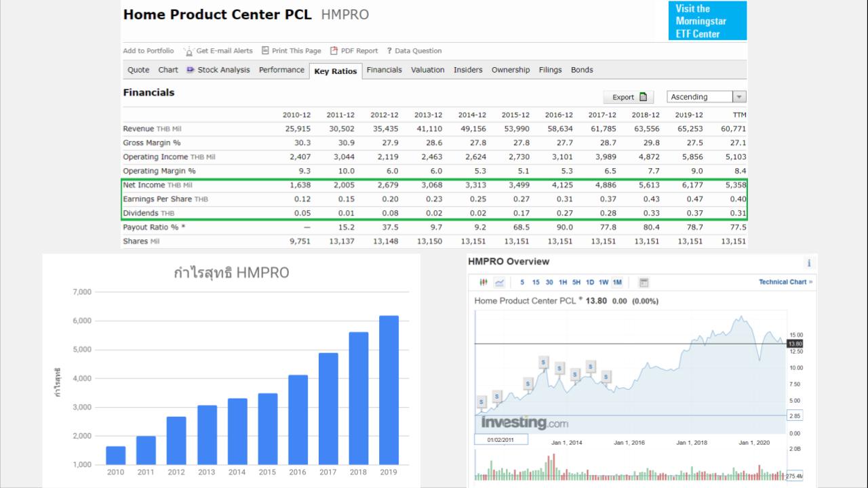
Task: Click the Add to Portfolio link
Action: pos(149,51)
